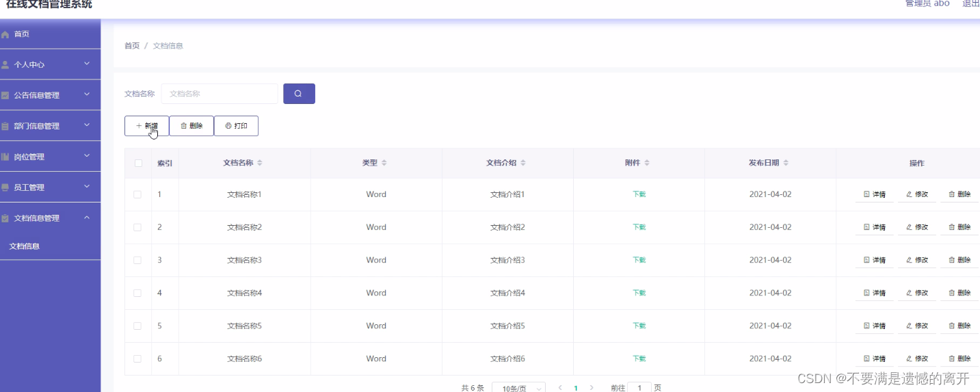The height and width of the screenshot is (392, 980).
Task: Click 修改 for 文档名称1
Action: point(916,194)
